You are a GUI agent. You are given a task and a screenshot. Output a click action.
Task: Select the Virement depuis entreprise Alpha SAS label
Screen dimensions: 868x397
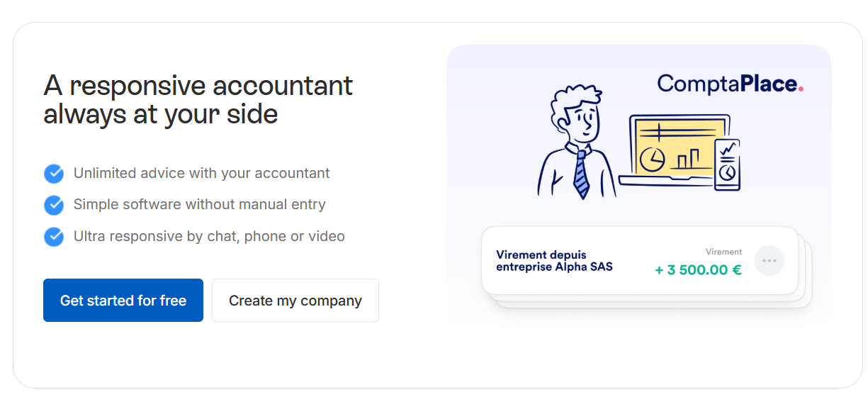[554, 261]
